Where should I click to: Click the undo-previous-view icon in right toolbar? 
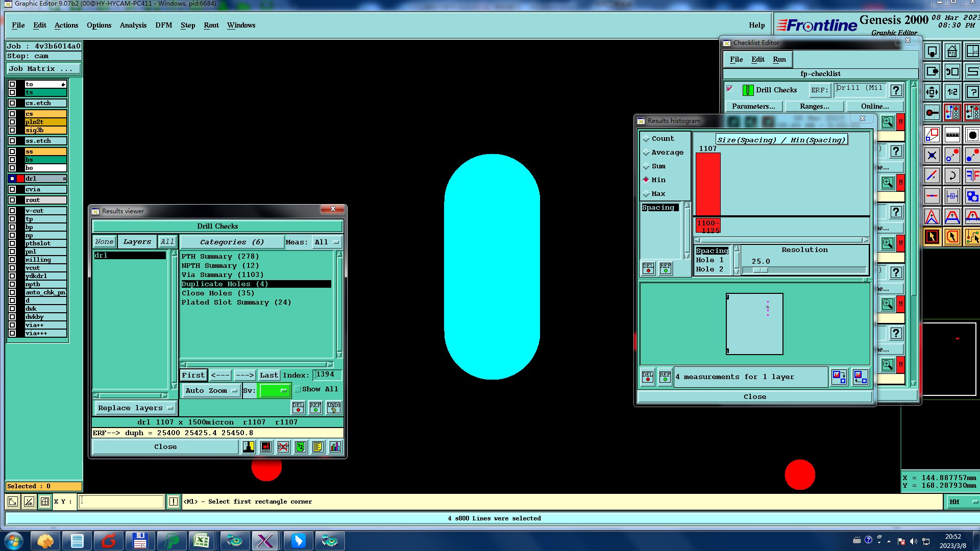952,72
